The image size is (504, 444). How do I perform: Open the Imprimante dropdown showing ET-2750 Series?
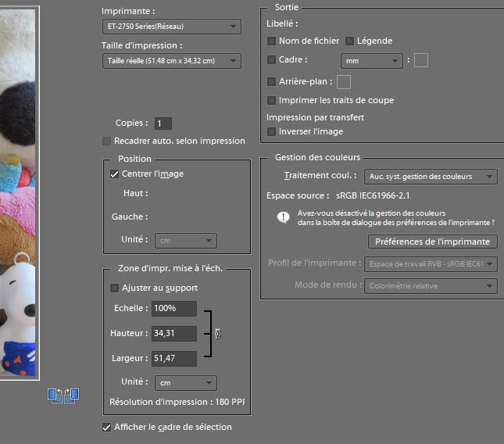171,27
